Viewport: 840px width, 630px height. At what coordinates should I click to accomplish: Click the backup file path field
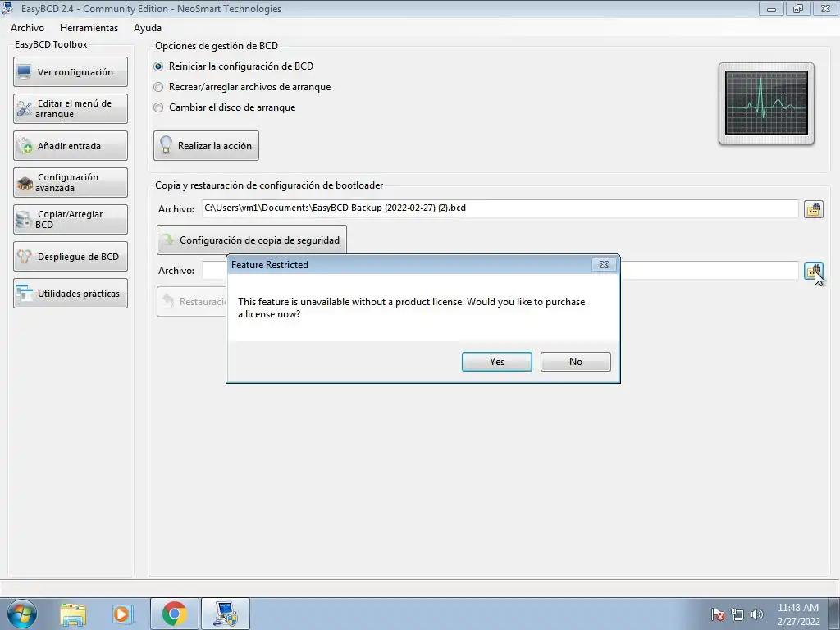click(x=500, y=208)
